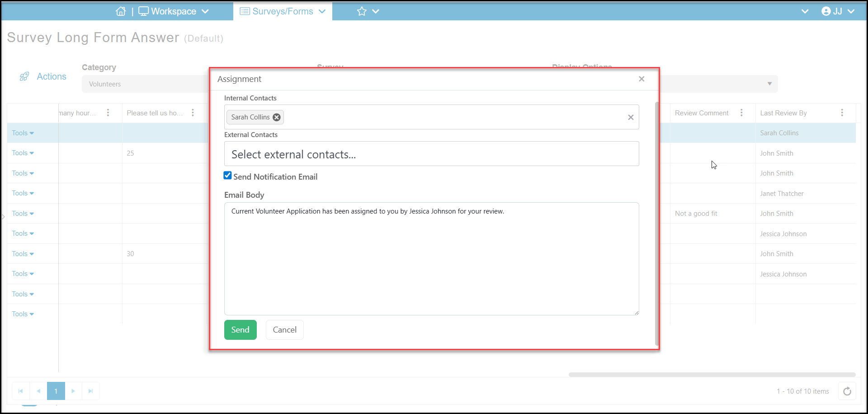Go to the Home icon in top bar
Image resolution: width=868 pixels, height=414 pixels.
coord(121,11)
